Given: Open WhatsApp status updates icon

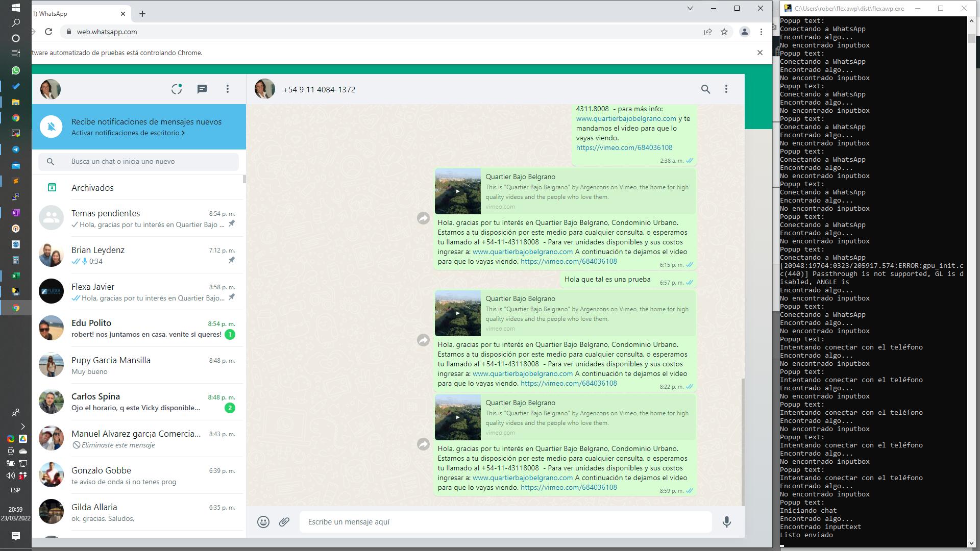Looking at the screenshot, I should pyautogui.click(x=177, y=89).
